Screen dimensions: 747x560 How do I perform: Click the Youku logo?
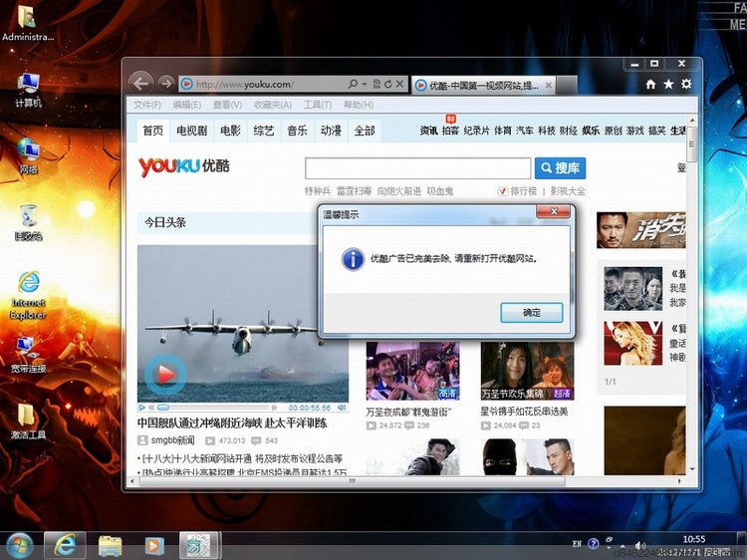click(184, 166)
